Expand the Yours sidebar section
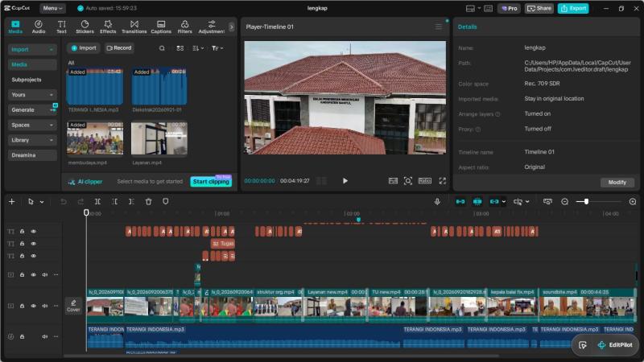644x362 pixels. (32, 95)
